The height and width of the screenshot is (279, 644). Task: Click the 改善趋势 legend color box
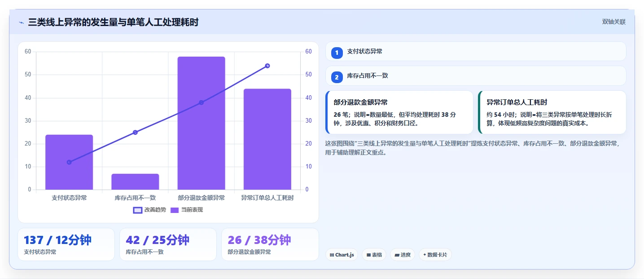(x=137, y=210)
